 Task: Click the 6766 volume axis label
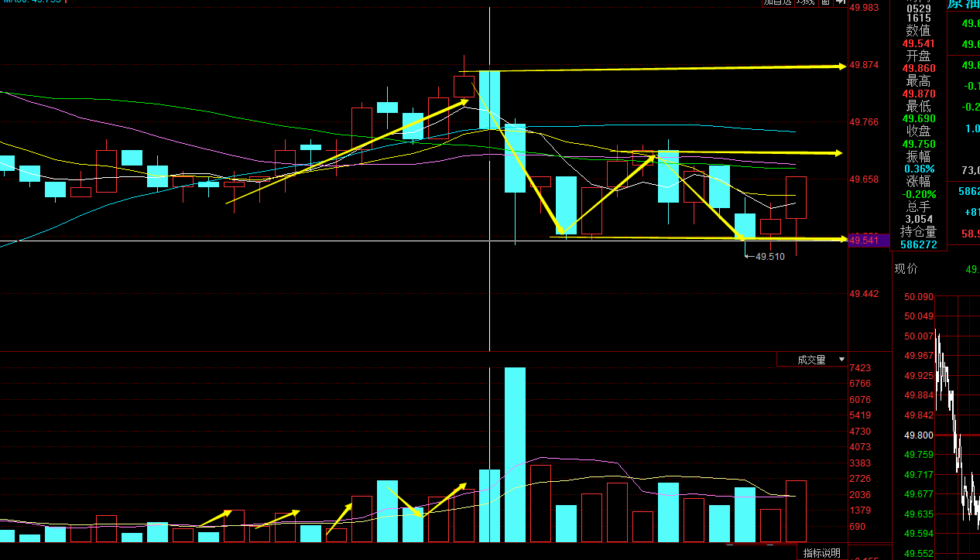pos(860,384)
